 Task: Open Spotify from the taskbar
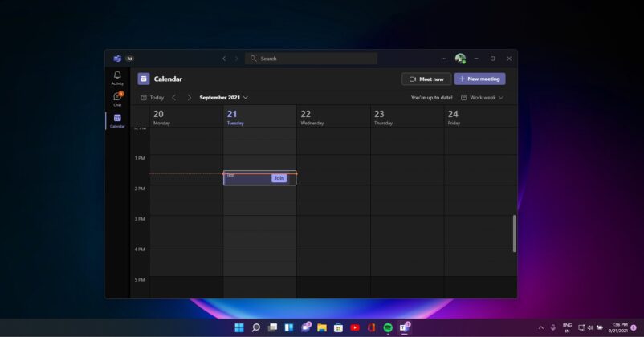pyautogui.click(x=388, y=327)
